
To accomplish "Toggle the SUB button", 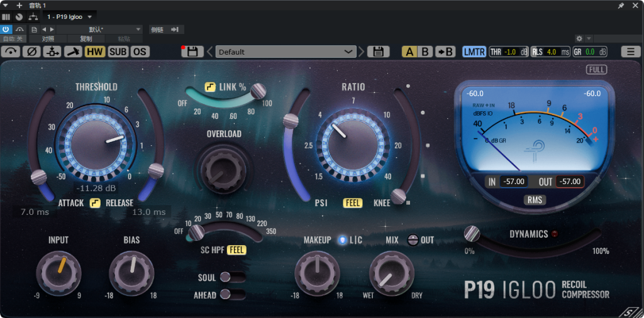I will point(118,52).
